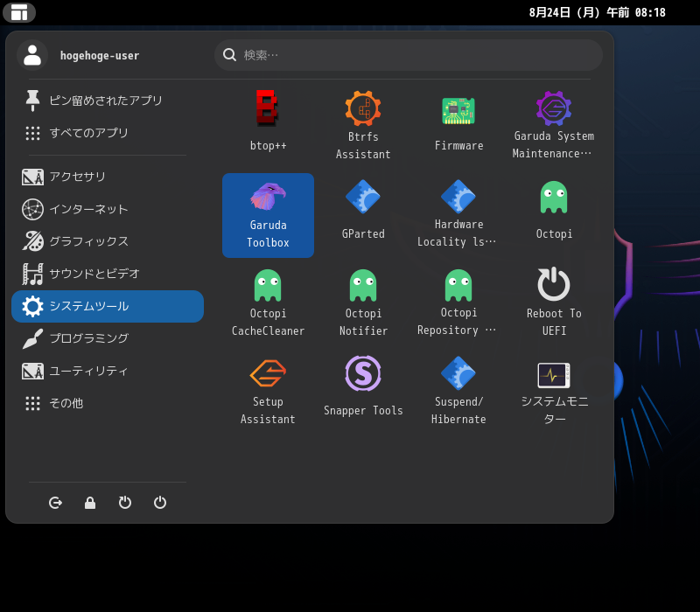Launch システムモニター app
This screenshot has height=612, width=700.
[x=554, y=392]
